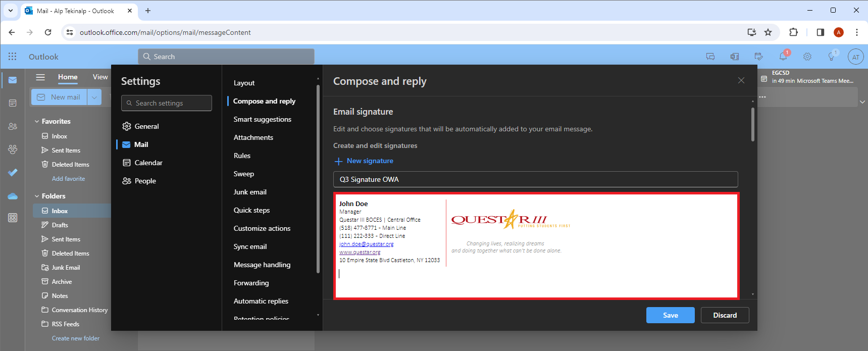The image size is (868, 351).
Task: Click john.doe@questar.org link in signature
Action: 366,244
